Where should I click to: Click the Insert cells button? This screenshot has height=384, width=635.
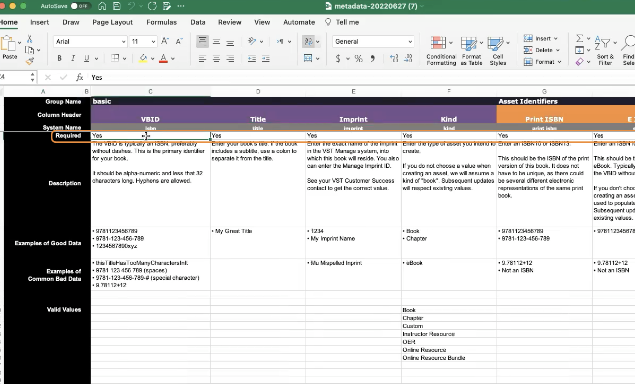(x=540, y=38)
